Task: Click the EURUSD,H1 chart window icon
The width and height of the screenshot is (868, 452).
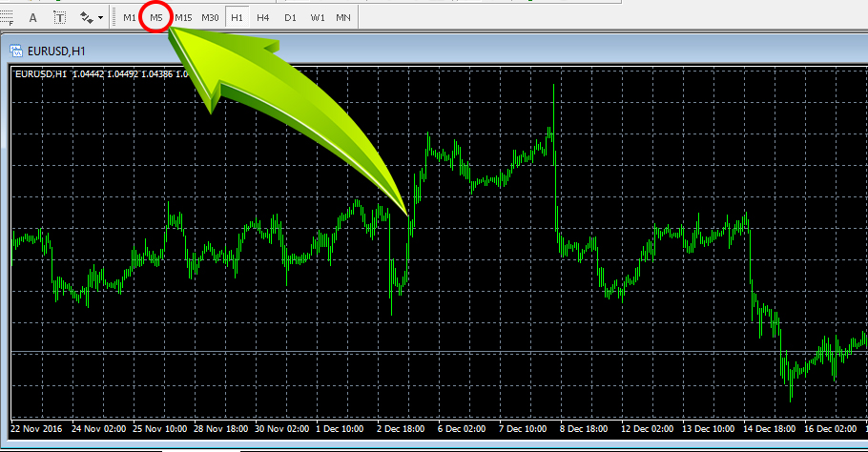Action: pos(16,51)
